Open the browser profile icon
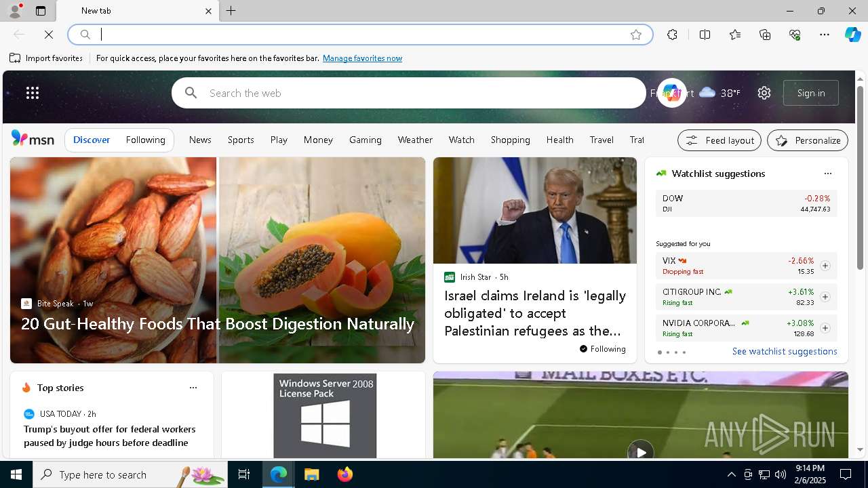The width and height of the screenshot is (868, 488). pos(14,11)
